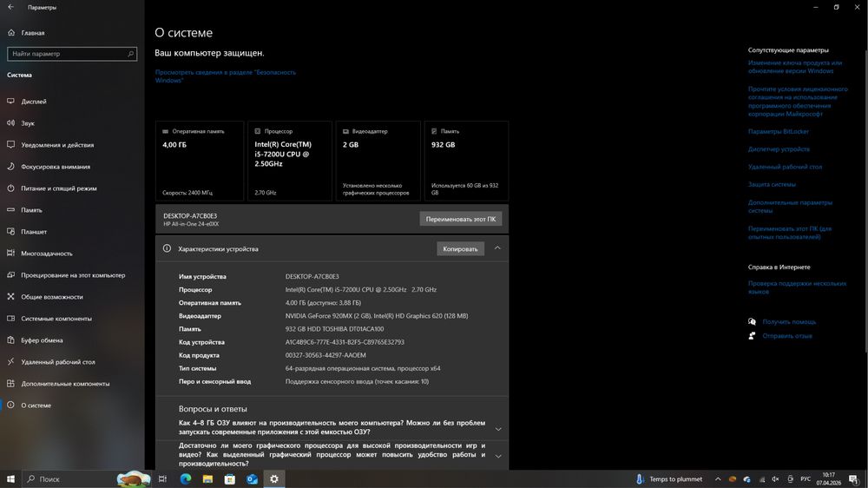The width and height of the screenshot is (868, 488).
Task: Click the Память 932 GB card
Action: (466, 161)
